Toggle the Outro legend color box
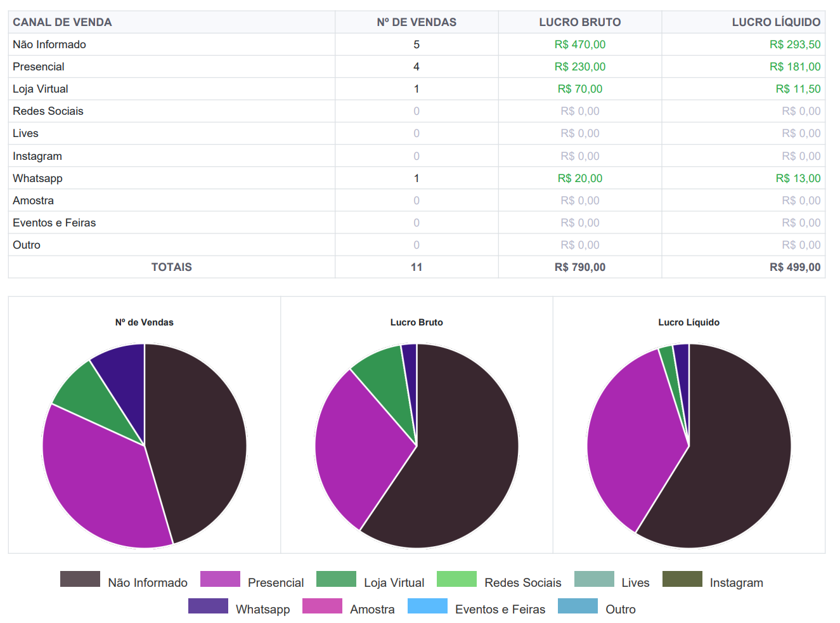The height and width of the screenshot is (623, 840). point(578,606)
